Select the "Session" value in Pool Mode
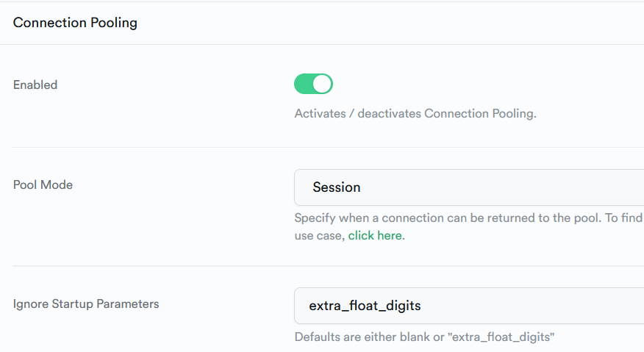 coord(337,187)
